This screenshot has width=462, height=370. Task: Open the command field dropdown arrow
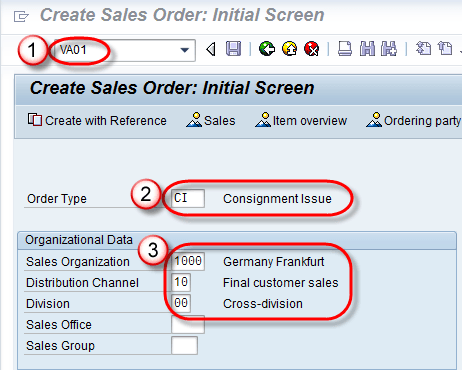(x=184, y=50)
